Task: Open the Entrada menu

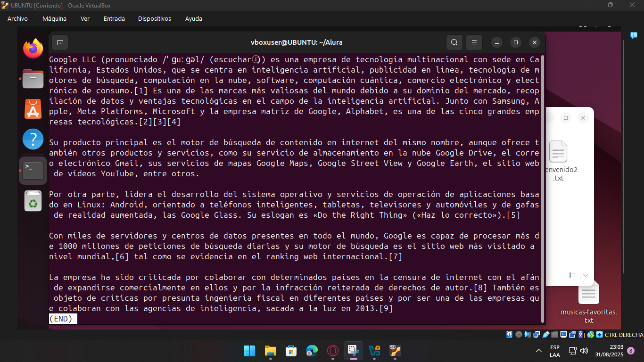Action: pyautogui.click(x=114, y=19)
